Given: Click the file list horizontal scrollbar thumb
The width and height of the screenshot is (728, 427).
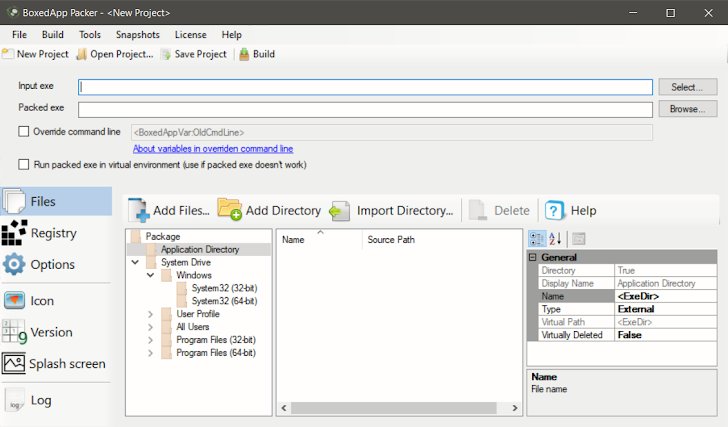Looking at the screenshot, I should click(x=394, y=408).
